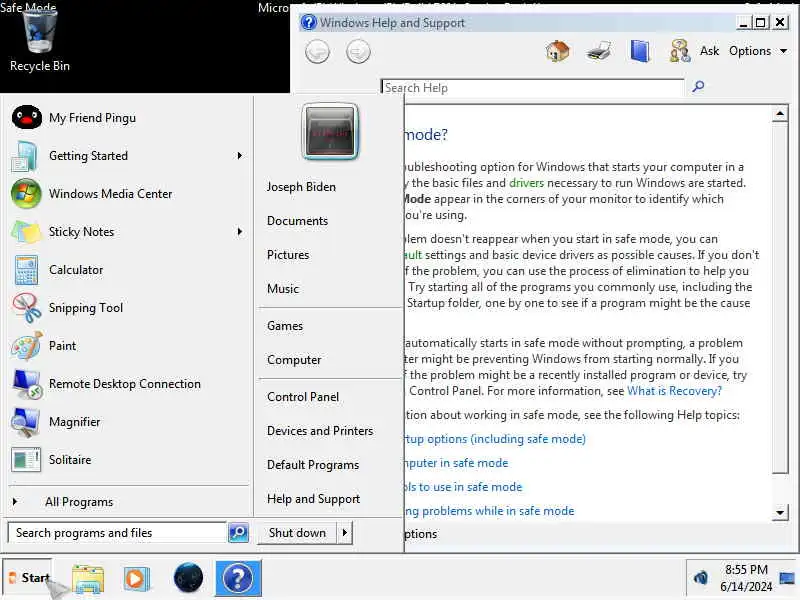Open My Friend Pingu from Start menu
Screen dimensions: 800x600
(x=128, y=118)
